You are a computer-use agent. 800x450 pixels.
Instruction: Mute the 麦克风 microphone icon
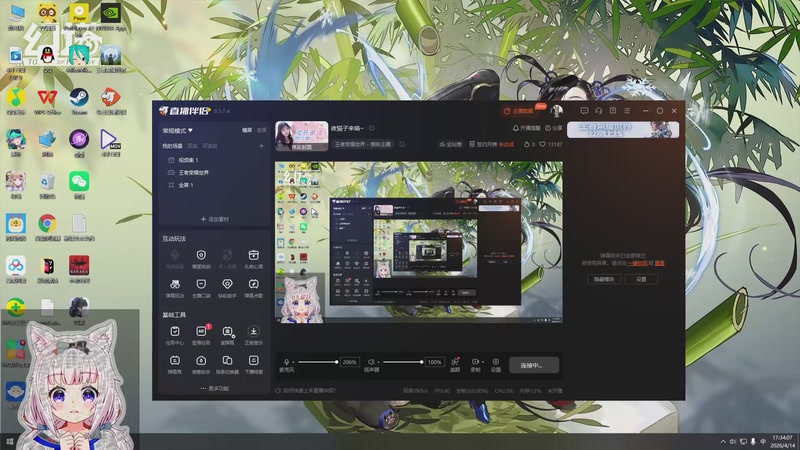point(286,362)
